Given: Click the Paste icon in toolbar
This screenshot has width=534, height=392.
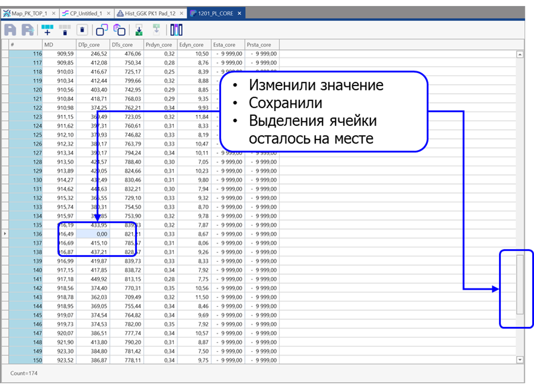Looking at the screenshot, I should (x=119, y=30).
